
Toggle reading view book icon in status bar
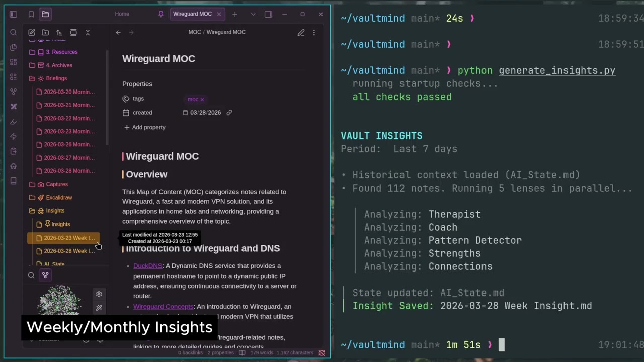242,353
